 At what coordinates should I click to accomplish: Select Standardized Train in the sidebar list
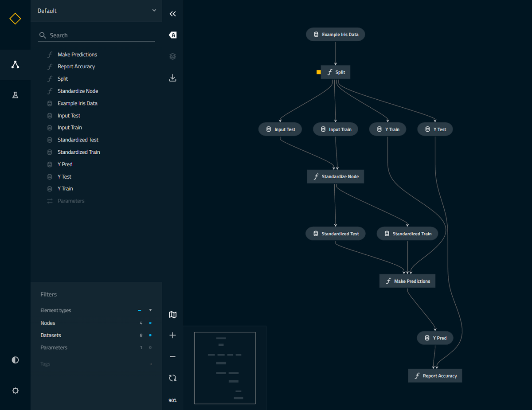point(78,152)
